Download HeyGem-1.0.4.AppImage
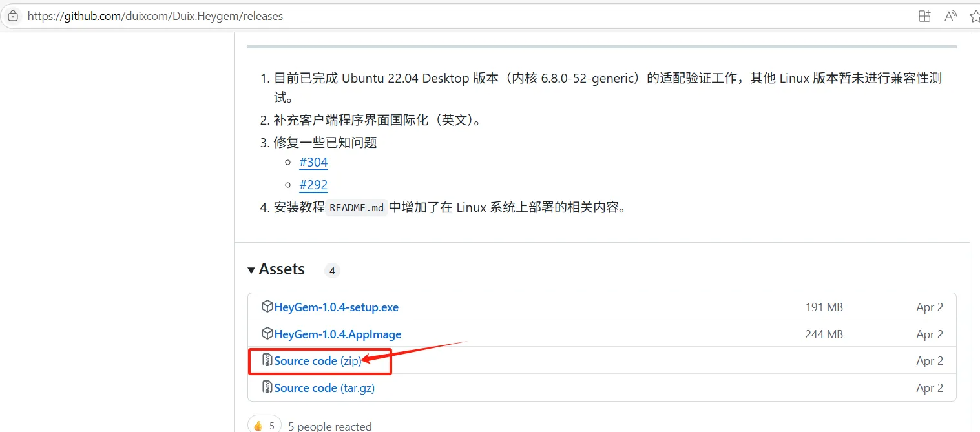 click(338, 334)
